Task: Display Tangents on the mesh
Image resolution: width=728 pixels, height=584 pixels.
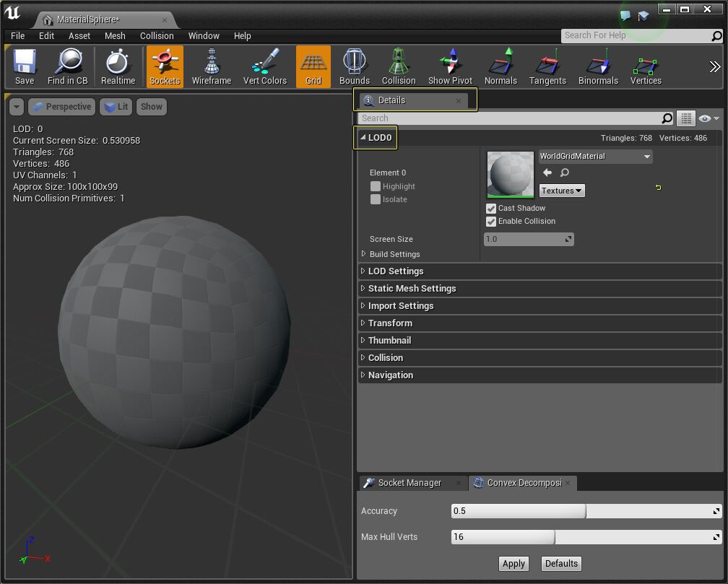Action: [x=547, y=66]
